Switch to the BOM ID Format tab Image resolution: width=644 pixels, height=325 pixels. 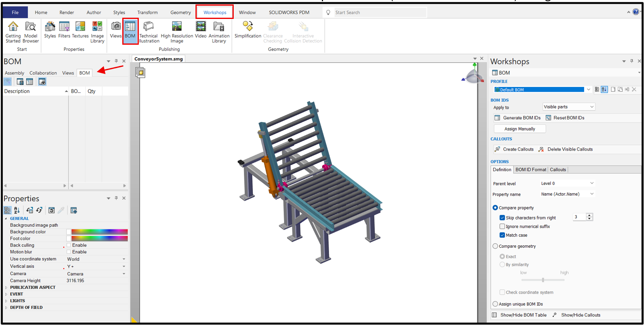click(531, 170)
